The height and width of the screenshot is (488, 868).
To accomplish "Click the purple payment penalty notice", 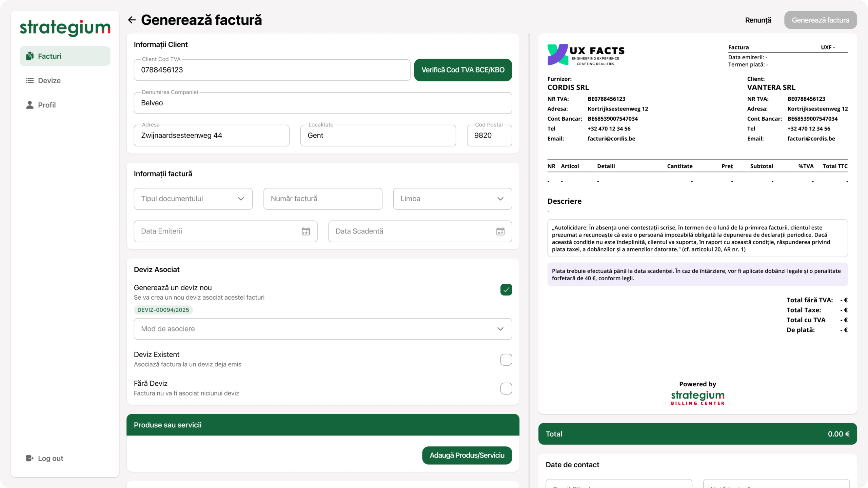I will pyautogui.click(x=697, y=274).
